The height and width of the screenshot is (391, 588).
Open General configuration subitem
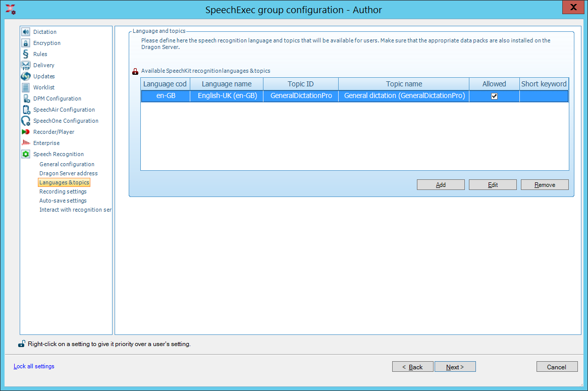coord(67,164)
